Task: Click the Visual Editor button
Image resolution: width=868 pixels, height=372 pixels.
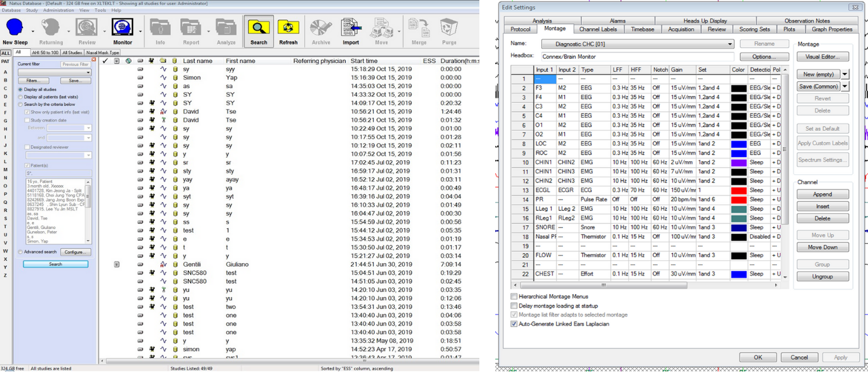Action: click(822, 57)
